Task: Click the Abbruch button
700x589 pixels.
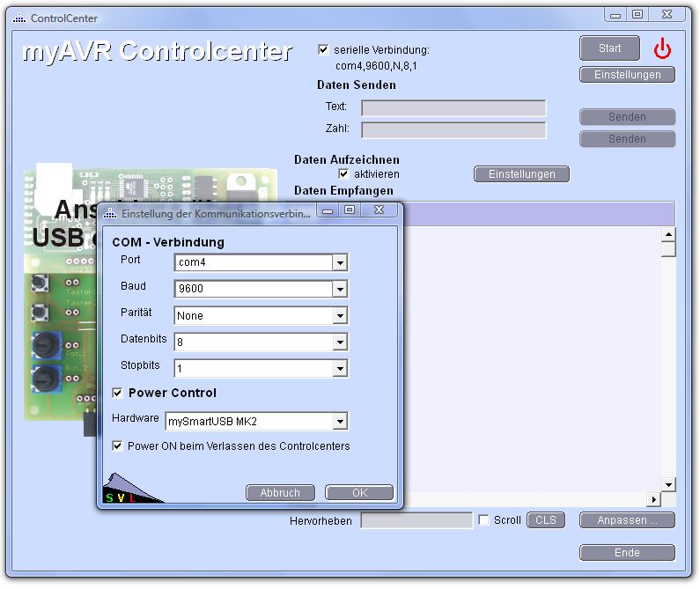Action: point(280,493)
